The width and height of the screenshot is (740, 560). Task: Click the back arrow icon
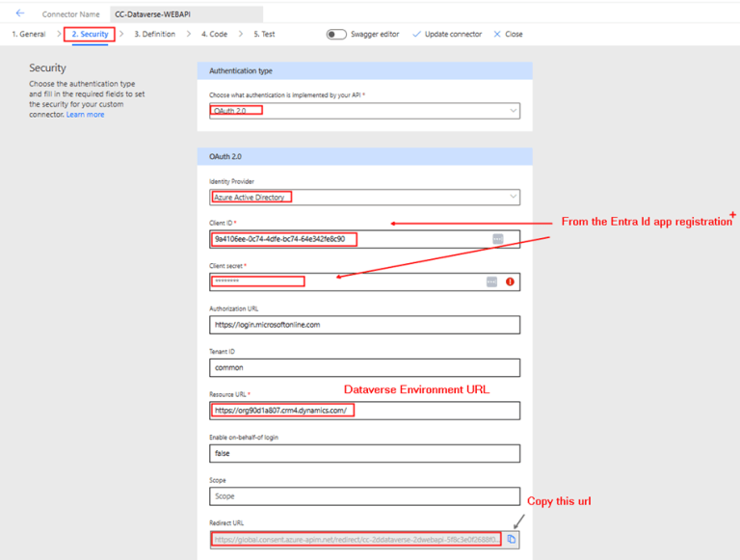[x=20, y=13]
